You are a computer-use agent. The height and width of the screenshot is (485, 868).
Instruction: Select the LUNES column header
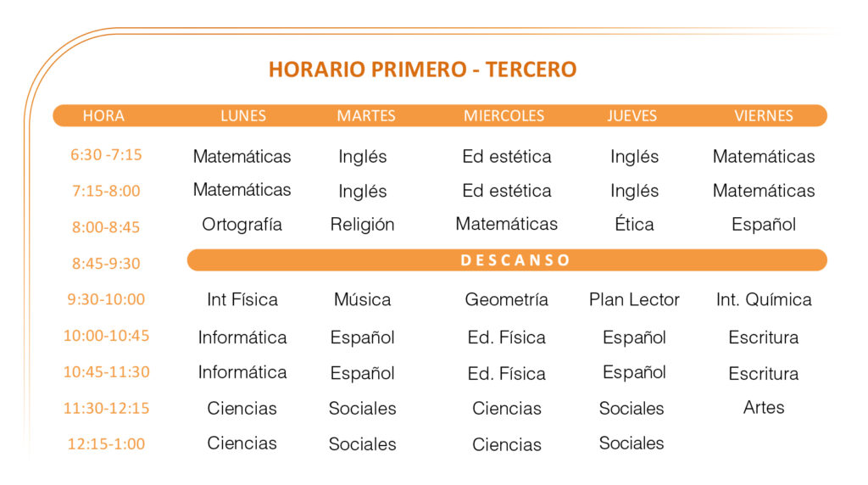[x=242, y=116]
